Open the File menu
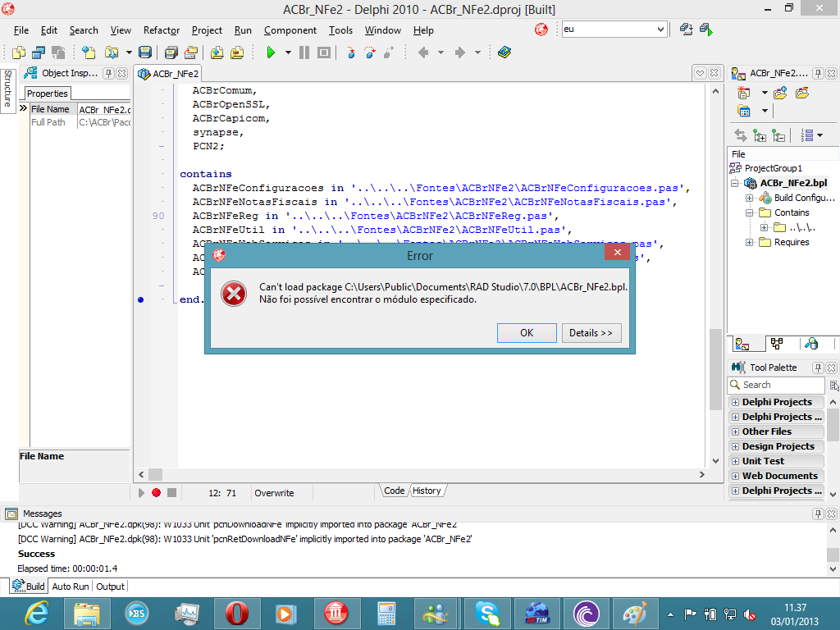The image size is (840, 630). (21, 30)
